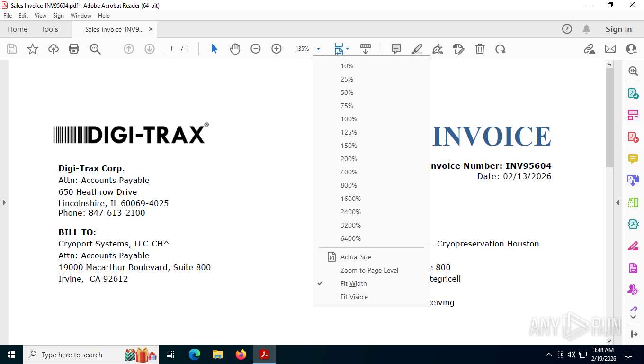This screenshot has width=644, height=364.
Task: Click the vertical scrollbar thumb
Action: pyautogui.click(x=609, y=117)
